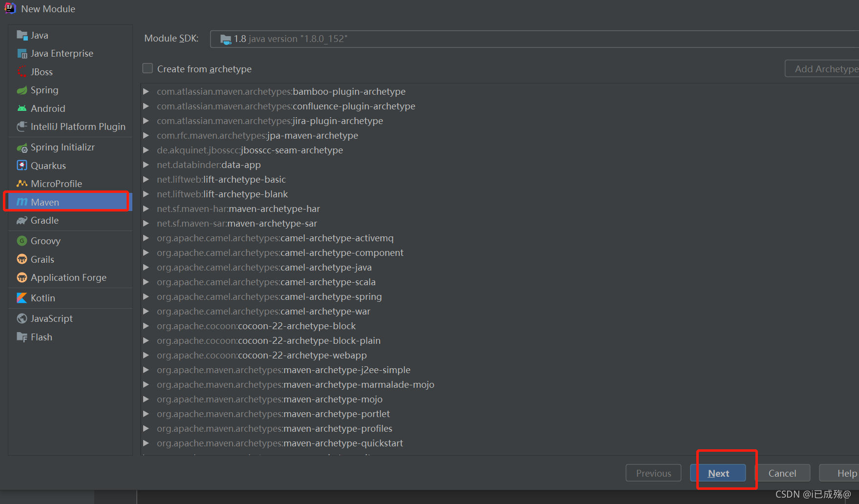This screenshot has height=504, width=859.
Task: Click the IntelliJ Platform Plugin icon
Action: pyautogui.click(x=22, y=126)
